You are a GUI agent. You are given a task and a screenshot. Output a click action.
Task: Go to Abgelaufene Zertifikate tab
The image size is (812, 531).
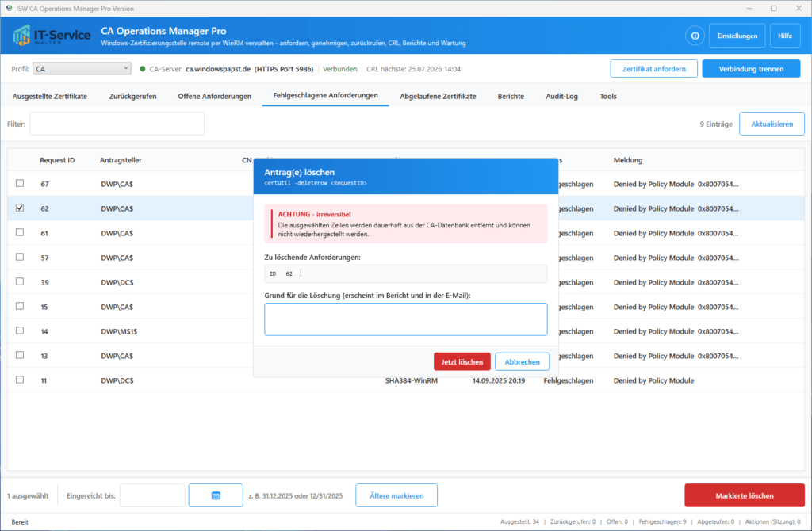tap(438, 96)
